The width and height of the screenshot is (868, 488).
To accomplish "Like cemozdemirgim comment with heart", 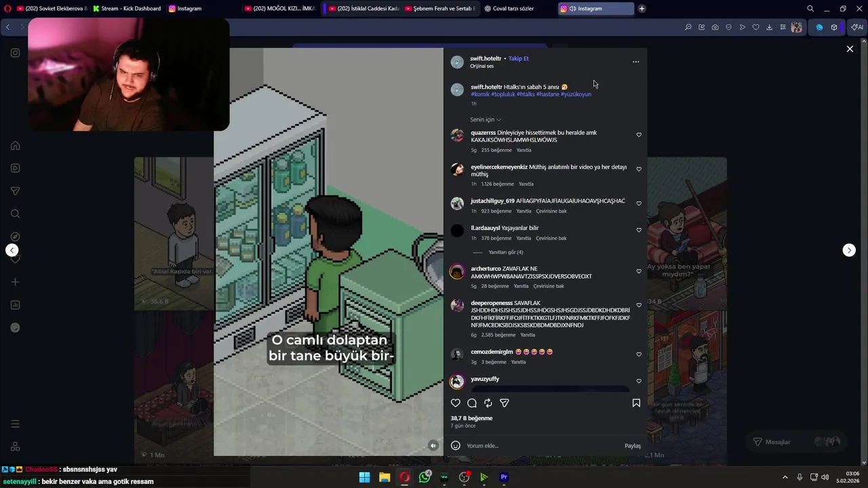I will tap(639, 354).
